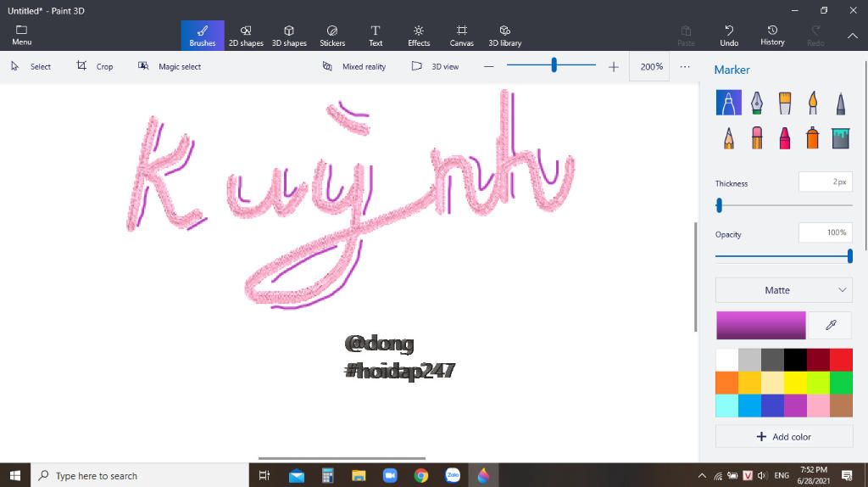Image resolution: width=868 pixels, height=487 pixels.
Task: Open the Stickers tab
Action: (332, 36)
